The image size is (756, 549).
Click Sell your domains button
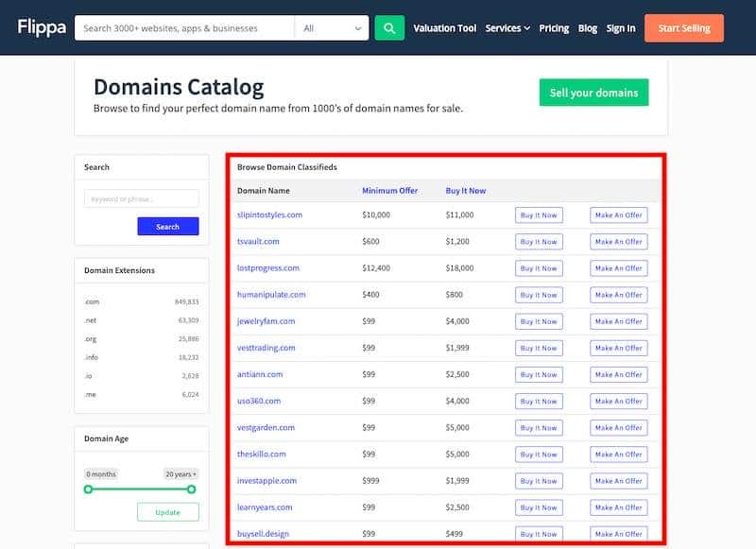pyautogui.click(x=594, y=93)
